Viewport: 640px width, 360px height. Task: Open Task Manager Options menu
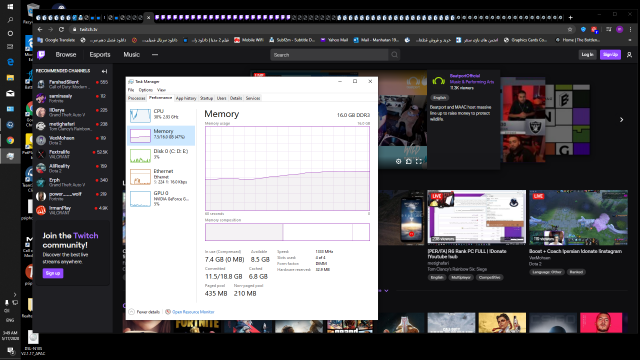tap(145, 90)
